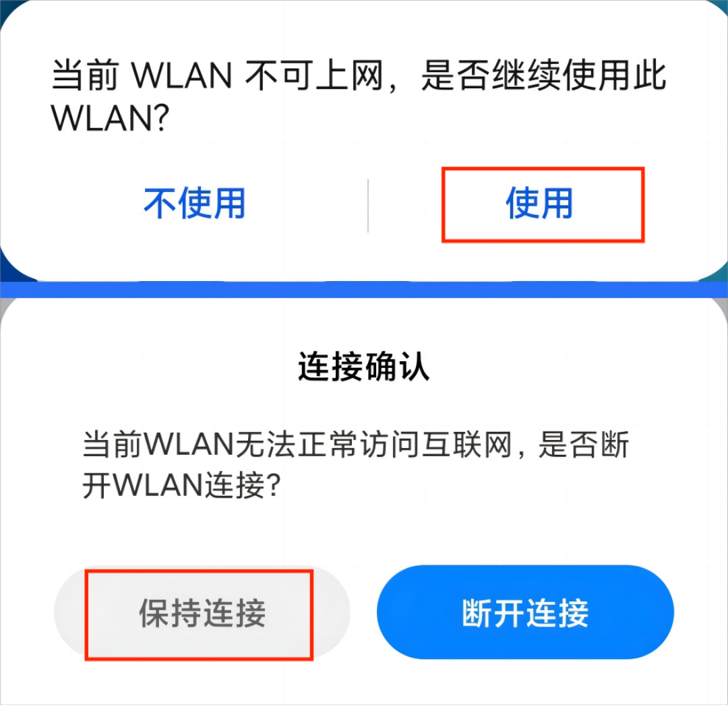The image size is (728, 713).
Task: Click the WLAN? text in top dialog
Action: (110, 118)
